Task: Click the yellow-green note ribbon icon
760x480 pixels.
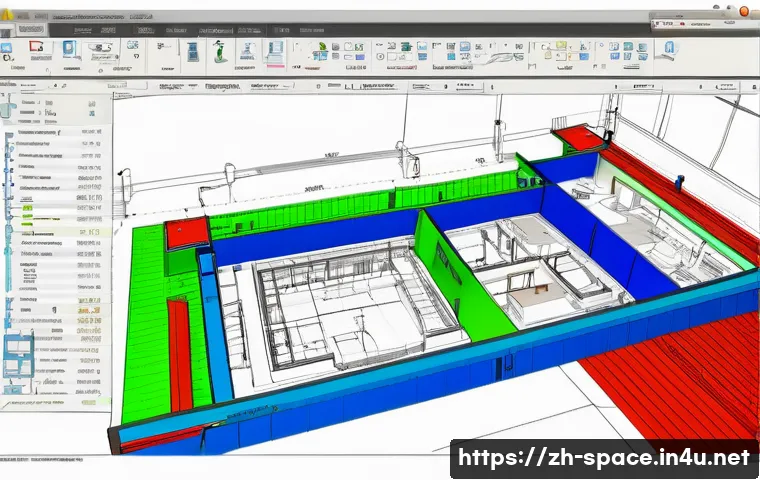Action: click(561, 46)
